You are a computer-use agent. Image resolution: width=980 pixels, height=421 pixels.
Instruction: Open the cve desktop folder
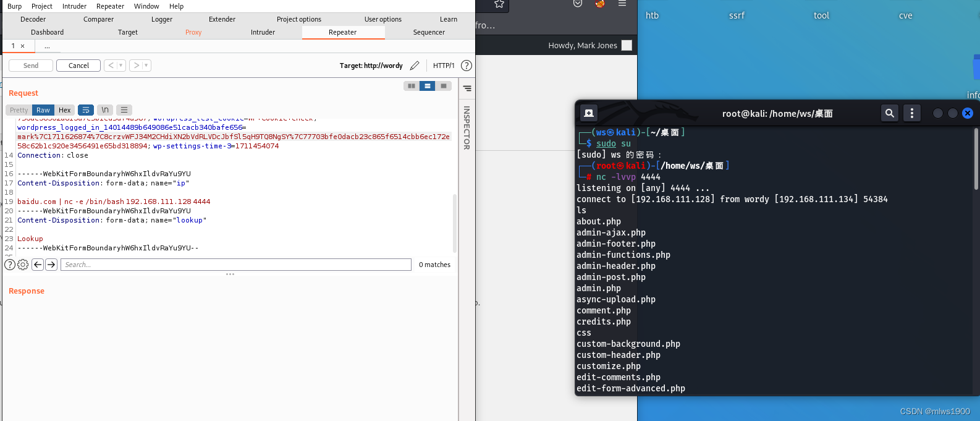click(906, 15)
